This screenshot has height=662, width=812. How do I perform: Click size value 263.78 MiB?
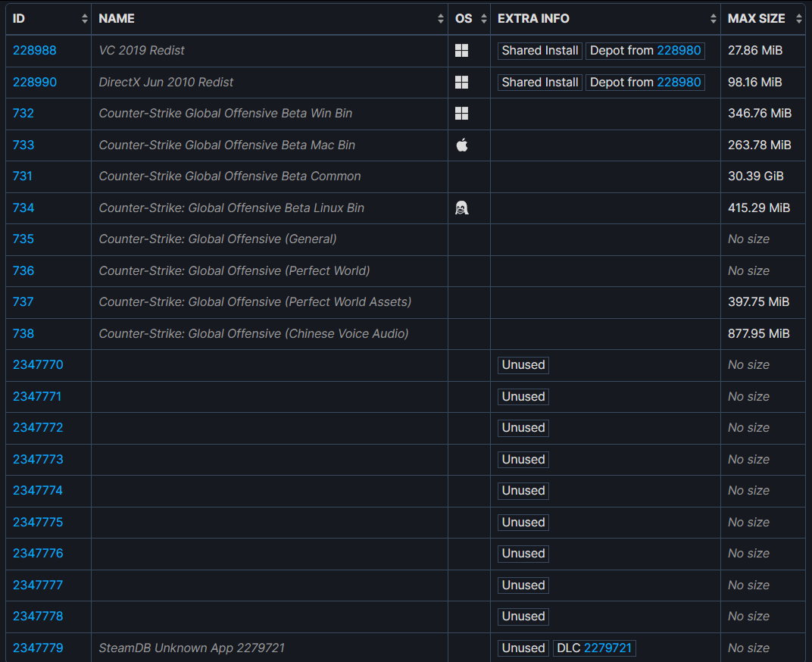click(759, 145)
